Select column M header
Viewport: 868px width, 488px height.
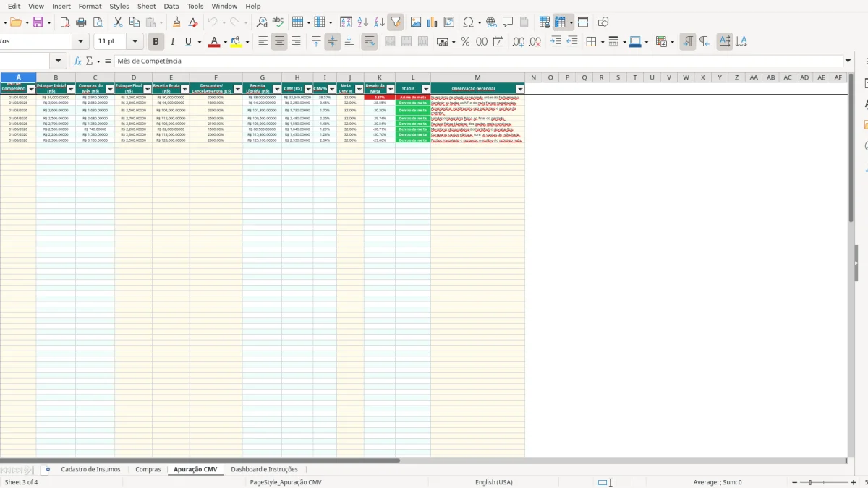click(477, 77)
